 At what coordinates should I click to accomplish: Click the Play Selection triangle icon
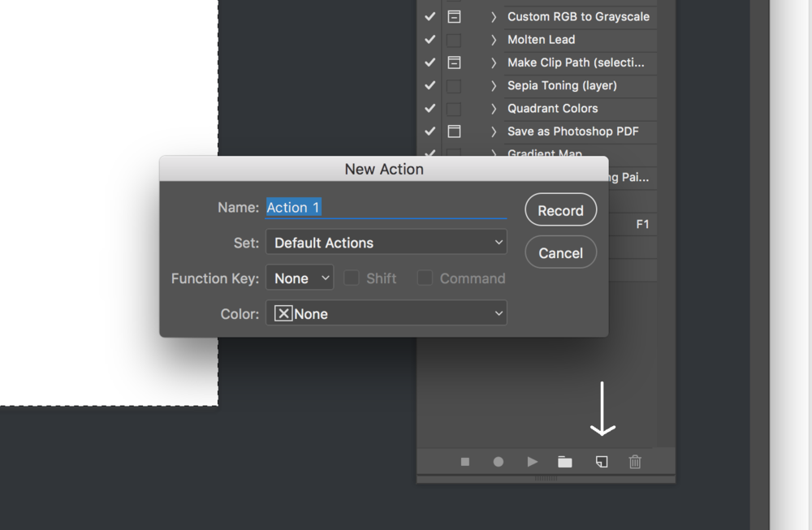[532, 462]
